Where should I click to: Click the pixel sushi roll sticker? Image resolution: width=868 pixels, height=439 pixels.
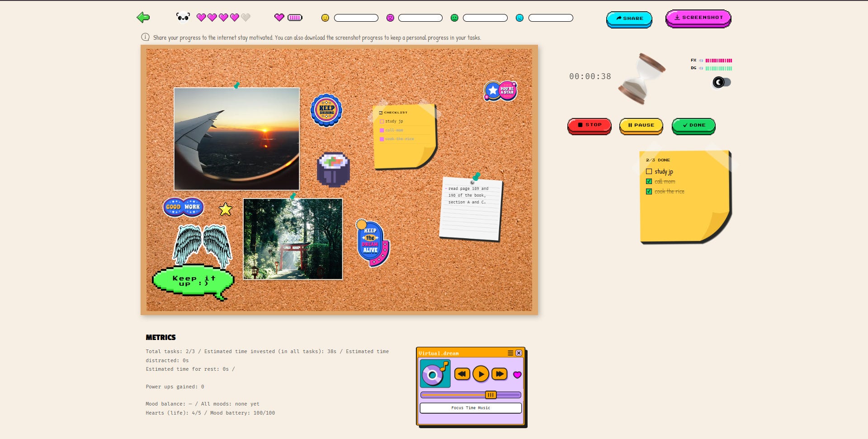point(333,170)
